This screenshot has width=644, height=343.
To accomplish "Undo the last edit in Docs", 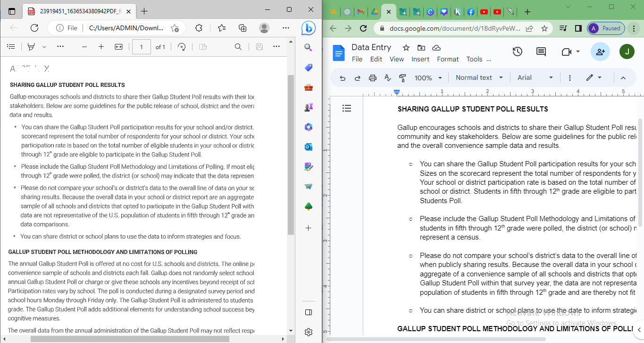I will pos(343,78).
